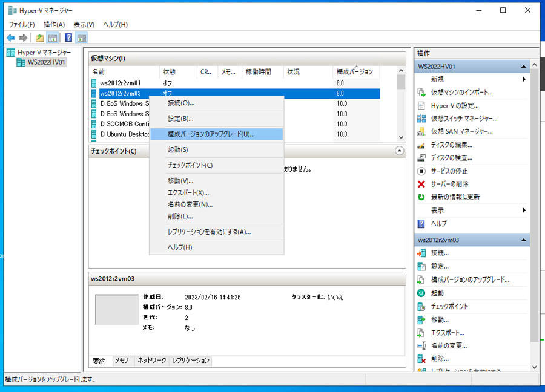The height and width of the screenshot is (392, 545).
Task: Choose 構成バージョンのアップグレード(U) in context menu
Action: 216,134
